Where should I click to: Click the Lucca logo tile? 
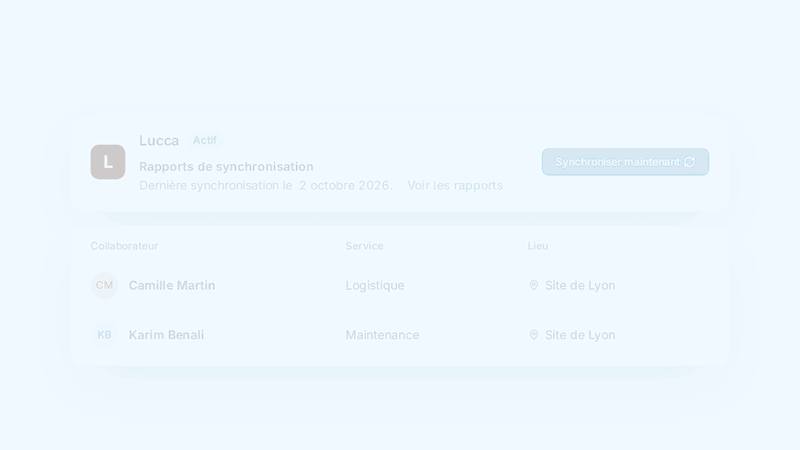coord(108,162)
